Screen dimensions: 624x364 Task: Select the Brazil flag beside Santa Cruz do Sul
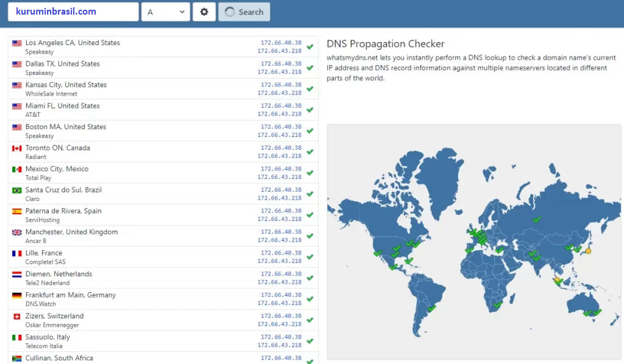tap(17, 189)
